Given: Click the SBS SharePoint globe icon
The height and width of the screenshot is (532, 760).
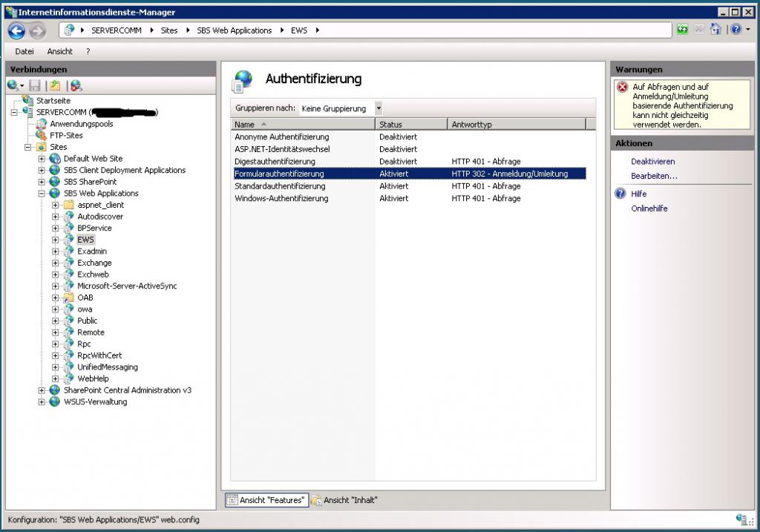Looking at the screenshot, I should (55, 182).
